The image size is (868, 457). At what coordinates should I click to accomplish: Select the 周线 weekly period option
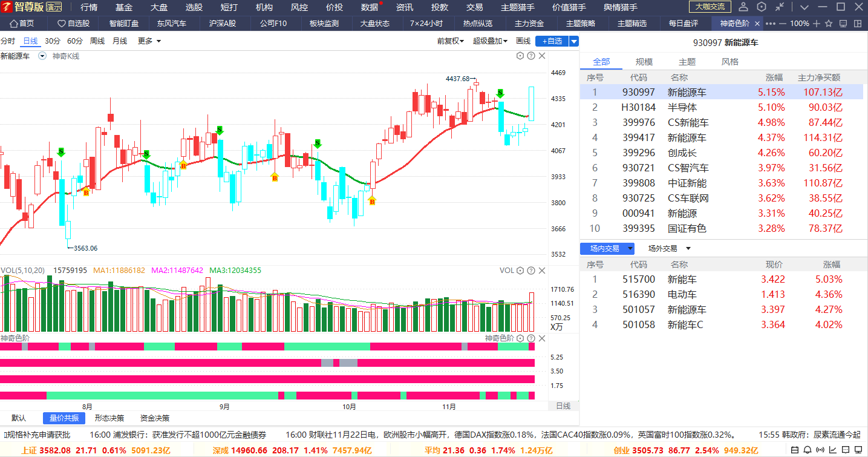tap(97, 41)
